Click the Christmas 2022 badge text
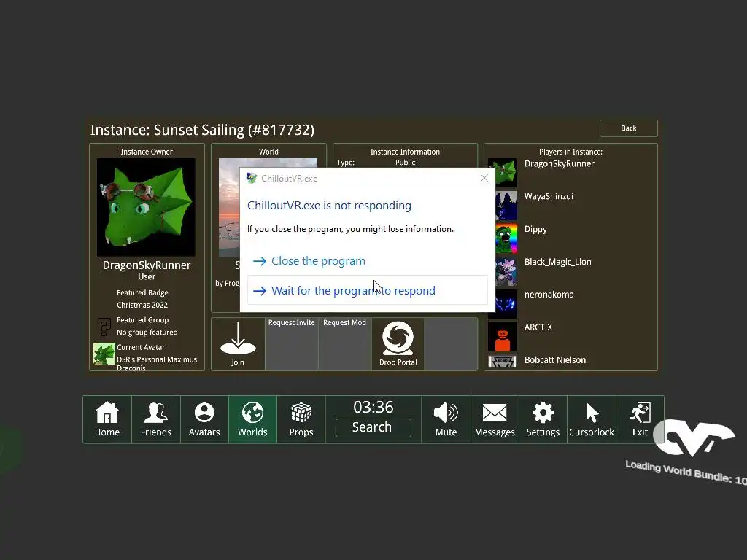 click(142, 305)
